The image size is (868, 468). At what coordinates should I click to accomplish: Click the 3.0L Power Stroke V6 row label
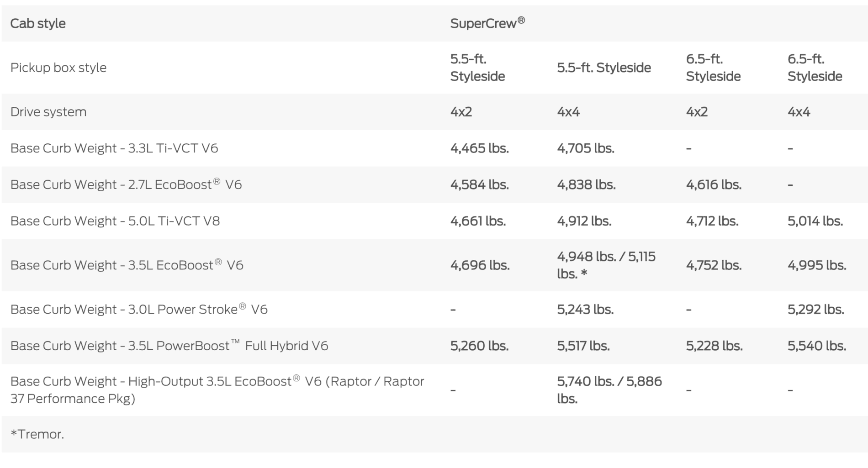[x=139, y=309]
